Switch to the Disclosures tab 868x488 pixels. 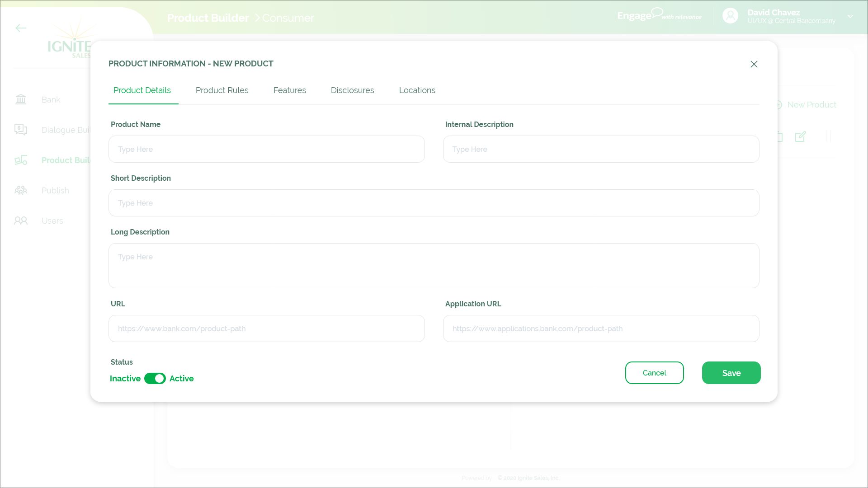(352, 90)
